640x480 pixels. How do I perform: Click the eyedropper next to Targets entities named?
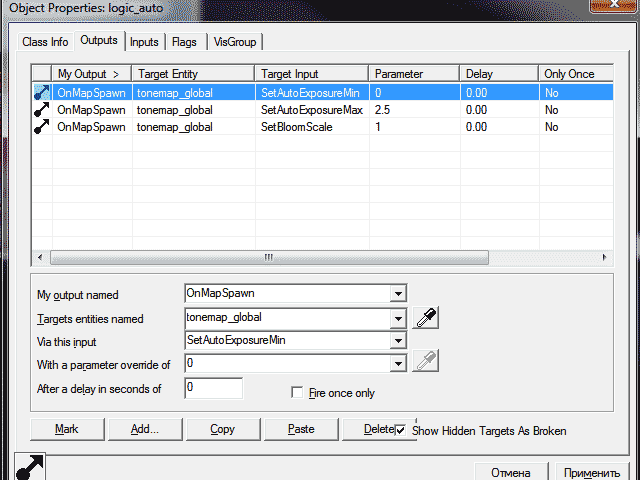[x=426, y=318]
